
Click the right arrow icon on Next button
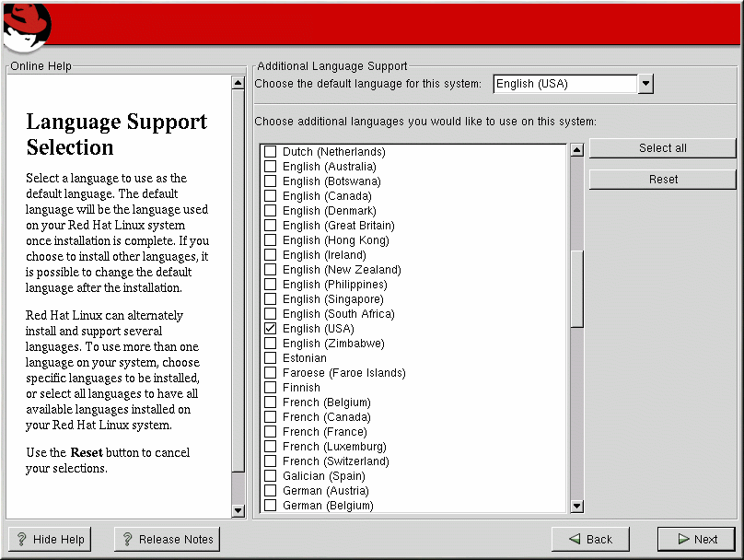point(684,539)
